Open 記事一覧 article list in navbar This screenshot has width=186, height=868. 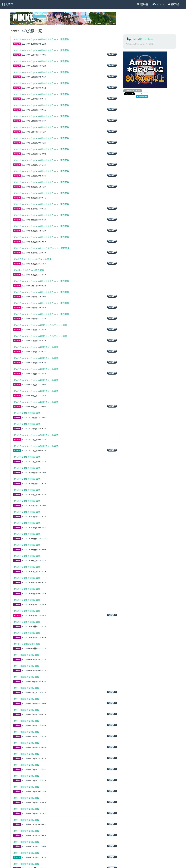pos(142,4)
